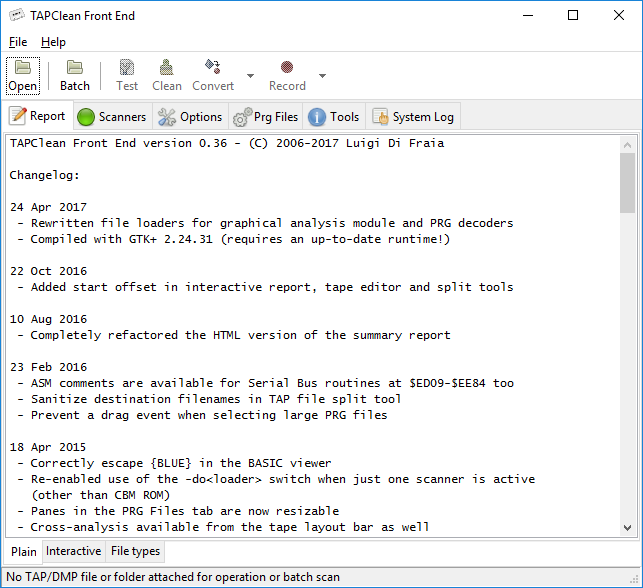The height and width of the screenshot is (588, 643).
Task: Switch to the Report tab
Action: point(37,116)
